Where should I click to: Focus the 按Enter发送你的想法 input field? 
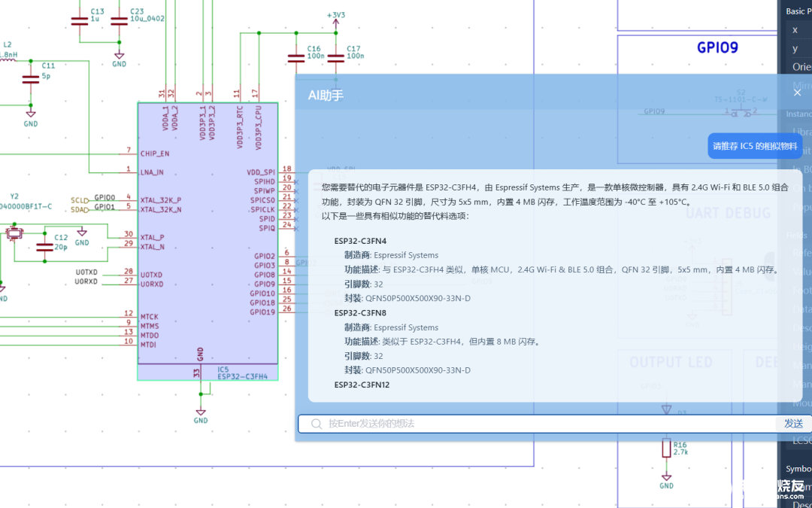[x=538, y=424]
